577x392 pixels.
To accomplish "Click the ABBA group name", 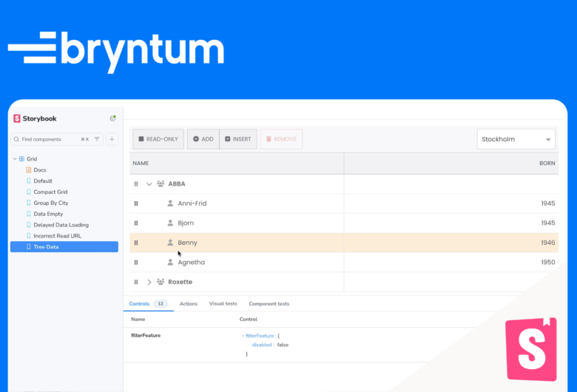I will click(x=177, y=184).
